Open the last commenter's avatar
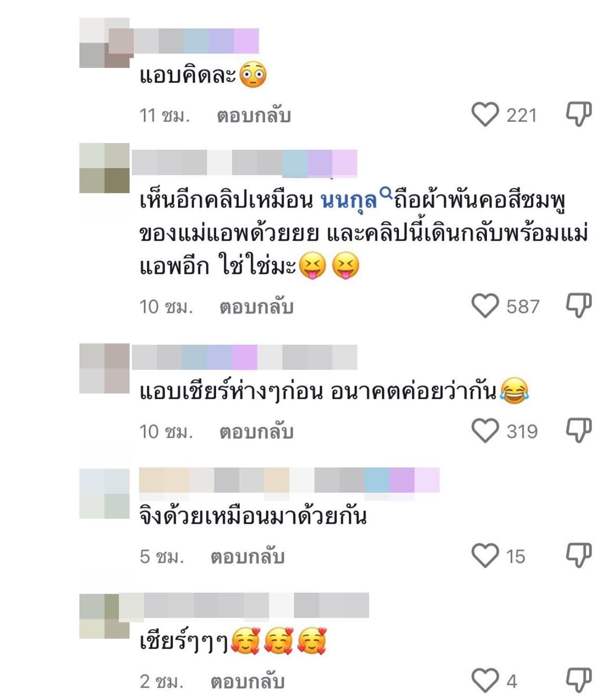Image resolution: width=616 pixels, height=700 pixels. (x=104, y=616)
